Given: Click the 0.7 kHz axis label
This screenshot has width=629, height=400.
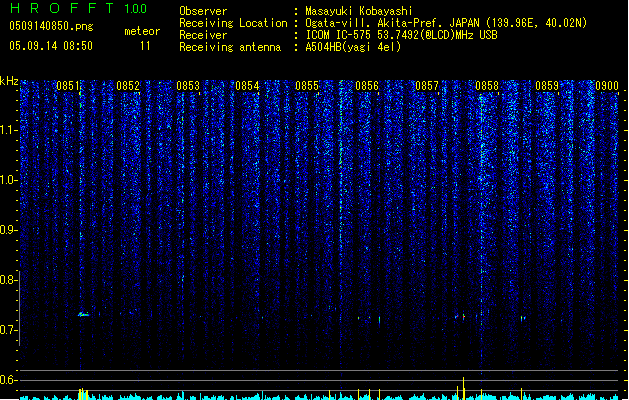Looking at the screenshot, I should [8, 330].
